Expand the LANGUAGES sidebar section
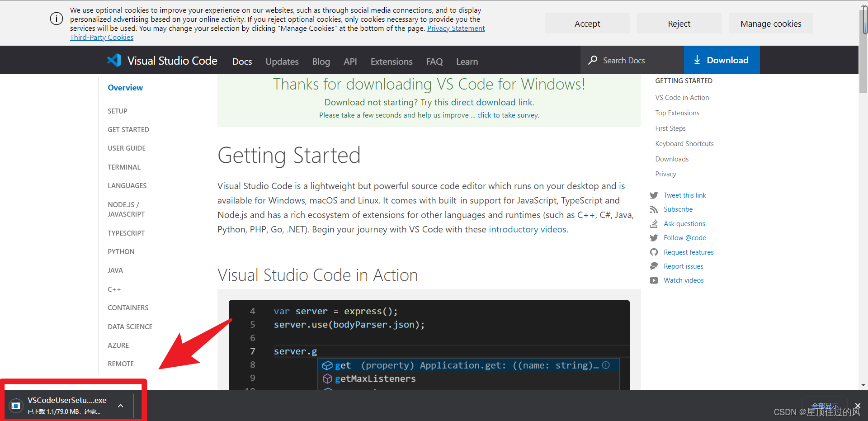Screen dimensions: 868x421 pyautogui.click(x=127, y=185)
